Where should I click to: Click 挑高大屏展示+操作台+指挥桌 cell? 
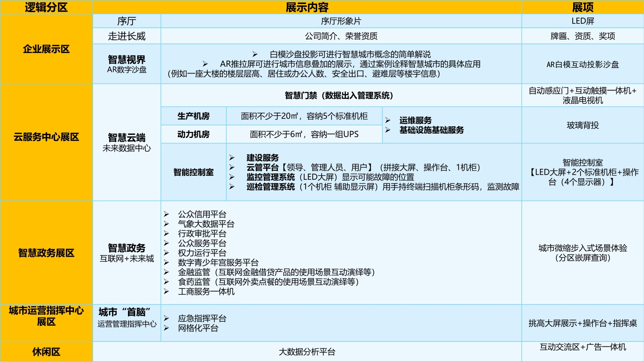click(583, 323)
